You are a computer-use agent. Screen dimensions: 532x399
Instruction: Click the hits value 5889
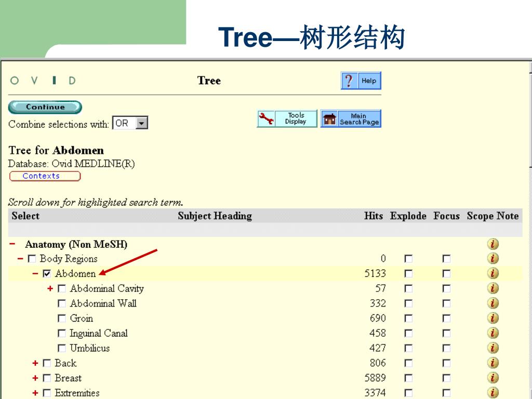(x=375, y=378)
